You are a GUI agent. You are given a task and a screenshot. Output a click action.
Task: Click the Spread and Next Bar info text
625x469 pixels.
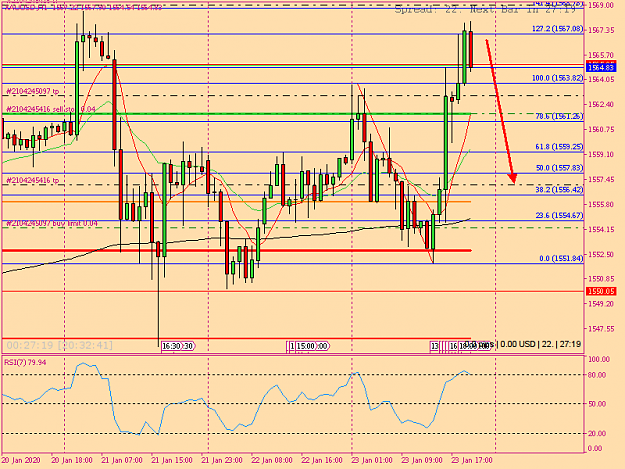[485, 9]
